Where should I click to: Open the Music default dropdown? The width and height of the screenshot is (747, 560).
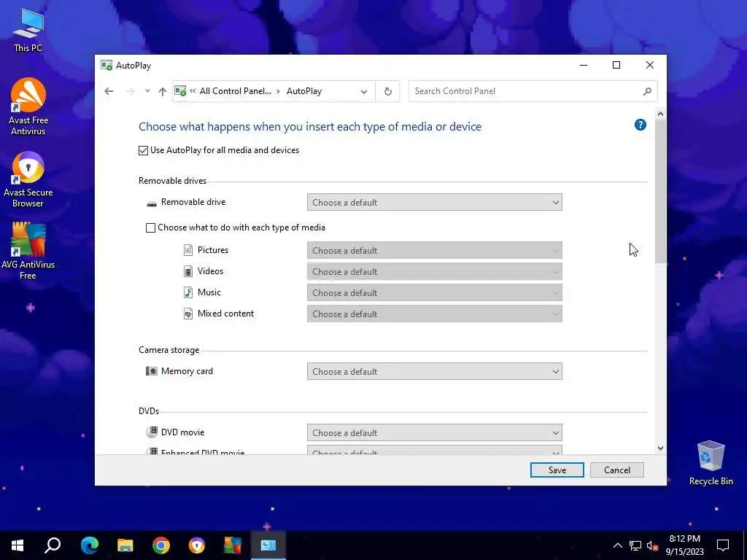tap(435, 293)
